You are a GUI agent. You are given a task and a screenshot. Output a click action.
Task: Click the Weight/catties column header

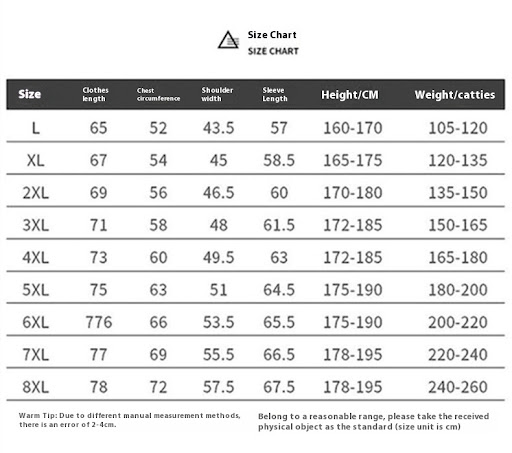(455, 95)
